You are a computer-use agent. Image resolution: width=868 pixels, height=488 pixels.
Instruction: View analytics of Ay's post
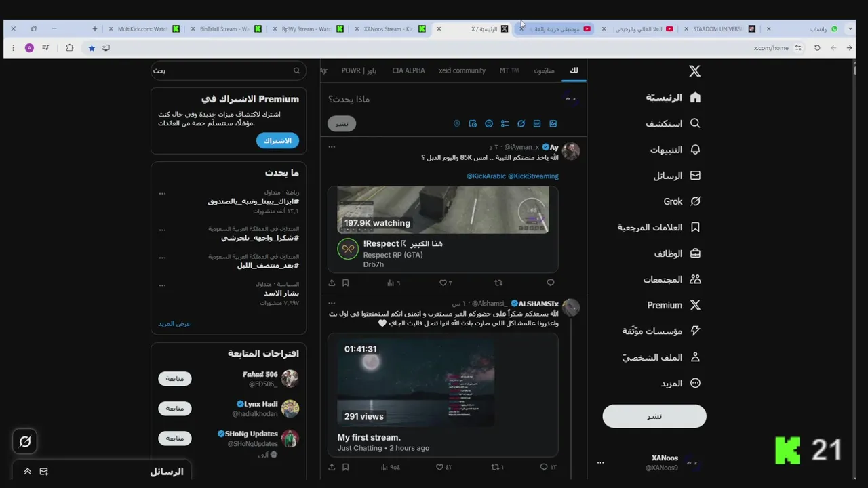[393, 283]
